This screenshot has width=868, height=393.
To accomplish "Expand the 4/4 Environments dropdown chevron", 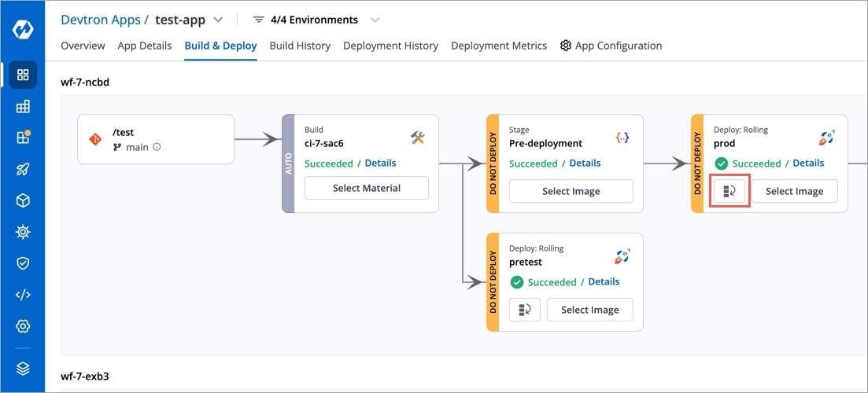I will [x=375, y=20].
